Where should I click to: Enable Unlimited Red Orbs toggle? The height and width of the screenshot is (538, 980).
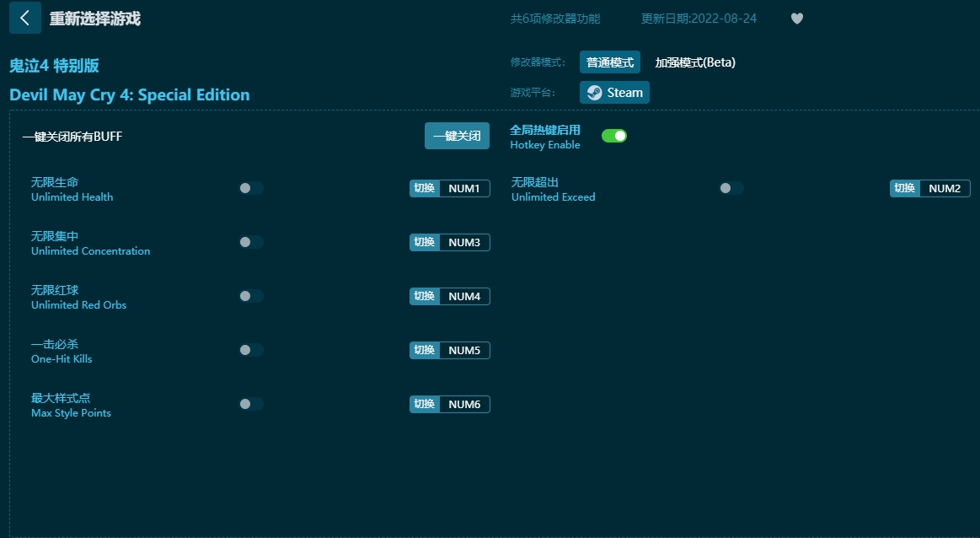[x=250, y=296]
